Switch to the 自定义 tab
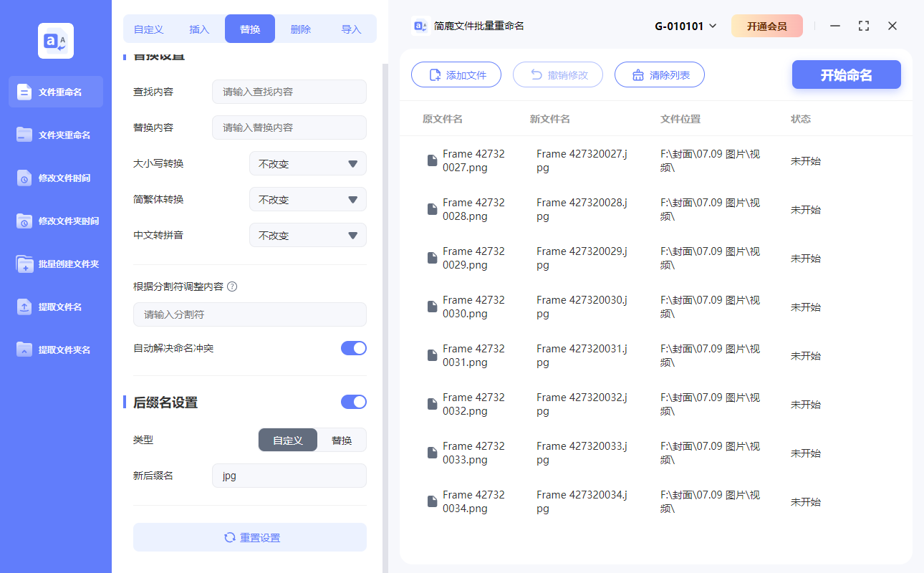Image resolution: width=924 pixels, height=573 pixels. coord(149,29)
